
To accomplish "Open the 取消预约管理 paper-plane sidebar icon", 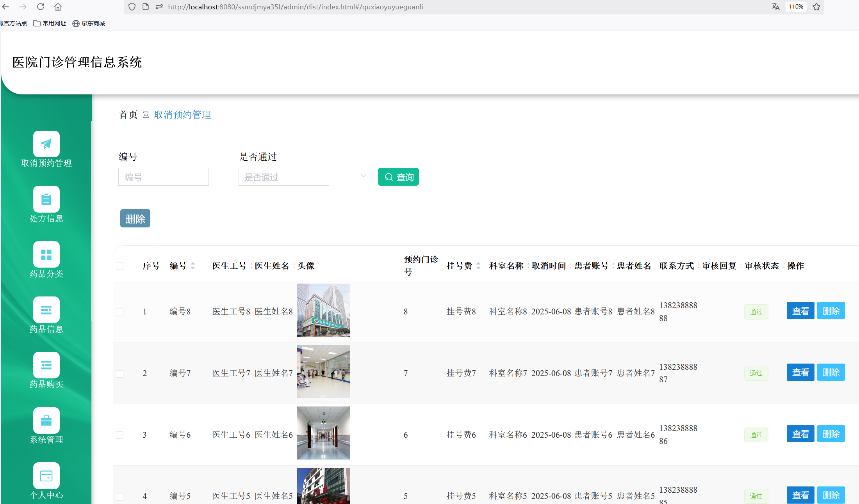I will click(46, 144).
